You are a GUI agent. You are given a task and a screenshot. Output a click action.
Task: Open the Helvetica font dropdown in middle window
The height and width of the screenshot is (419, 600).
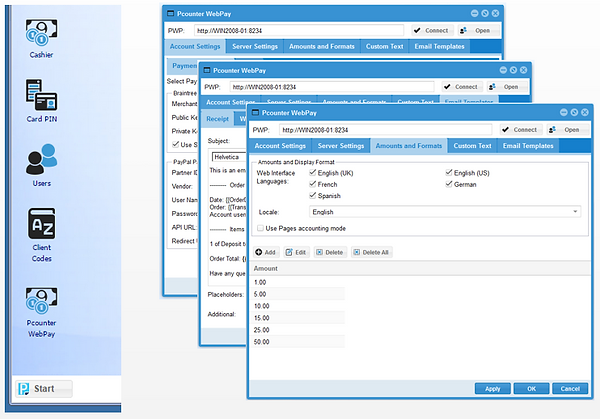[229, 157]
